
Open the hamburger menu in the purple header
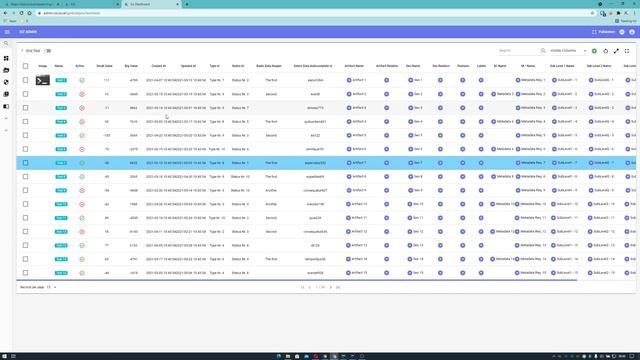coord(7,32)
